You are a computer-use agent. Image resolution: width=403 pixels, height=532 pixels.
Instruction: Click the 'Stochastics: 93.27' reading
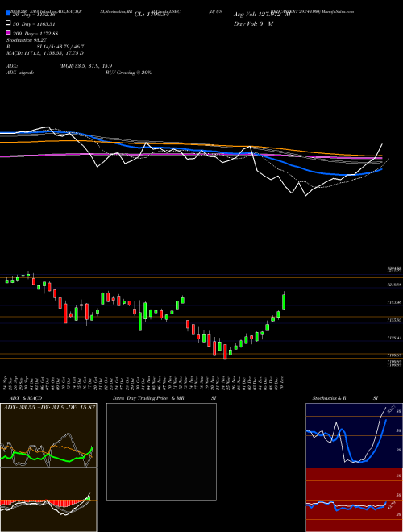[x=27, y=40]
